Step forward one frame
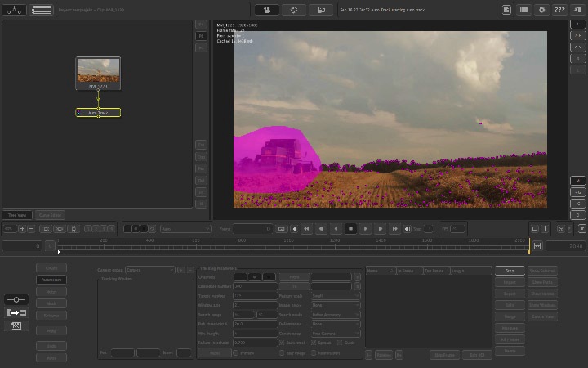 point(380,229)
